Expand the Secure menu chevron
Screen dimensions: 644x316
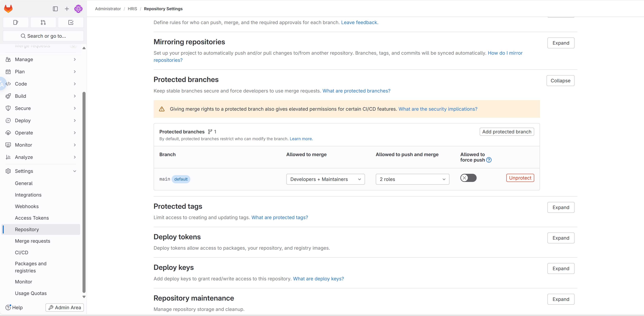click(x=75, y=108)
